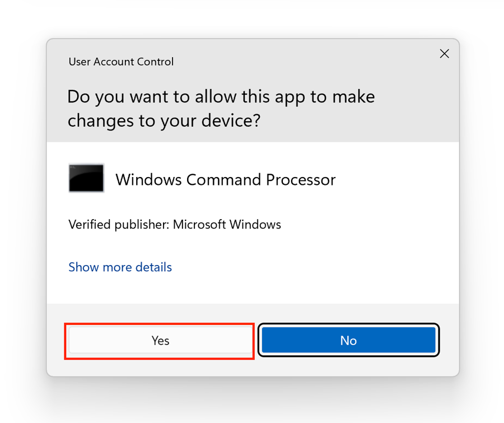Click the "changes to your device?" heading line
Screen dimensions: 504x423
tap(164, 121)
